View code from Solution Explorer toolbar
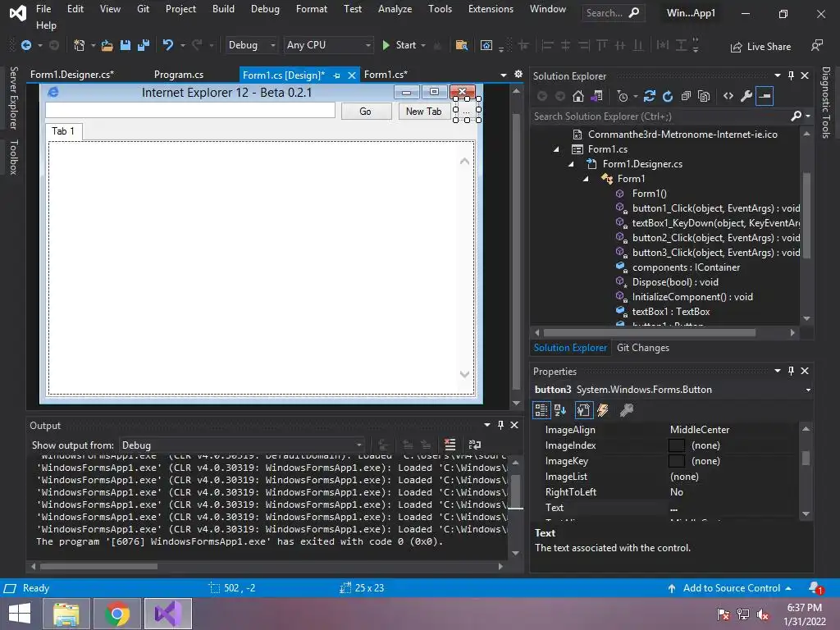The height and width of the screenshot is (630, 840). pyautogui.click(x=728, y=96)
